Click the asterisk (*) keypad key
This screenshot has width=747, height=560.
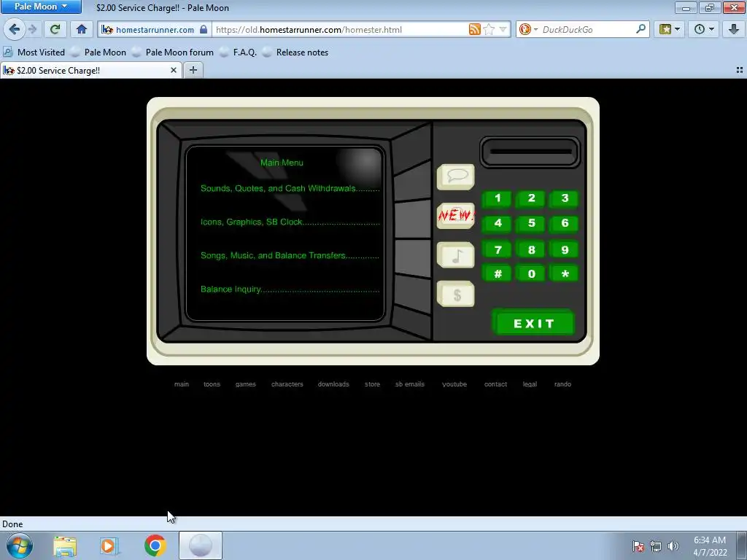(564, 274)
